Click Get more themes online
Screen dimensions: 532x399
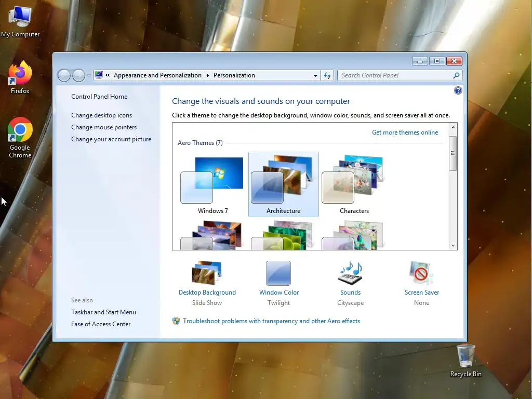pyautogui.click(x=405, y=132)
